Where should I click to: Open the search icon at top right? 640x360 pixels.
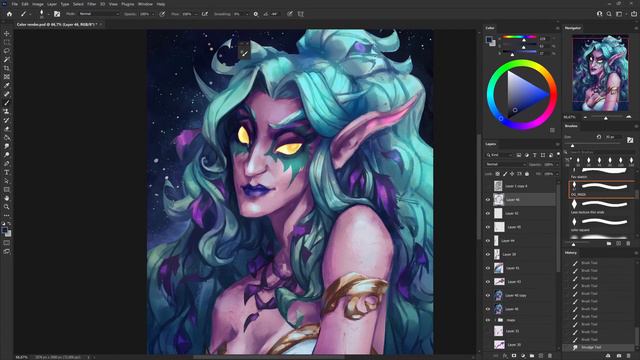tap(609, 14)
